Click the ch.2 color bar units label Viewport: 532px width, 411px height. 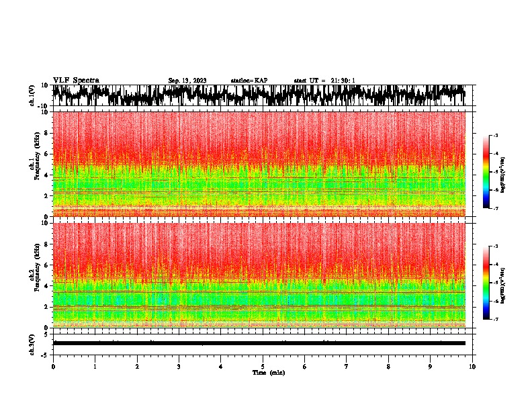503,285
